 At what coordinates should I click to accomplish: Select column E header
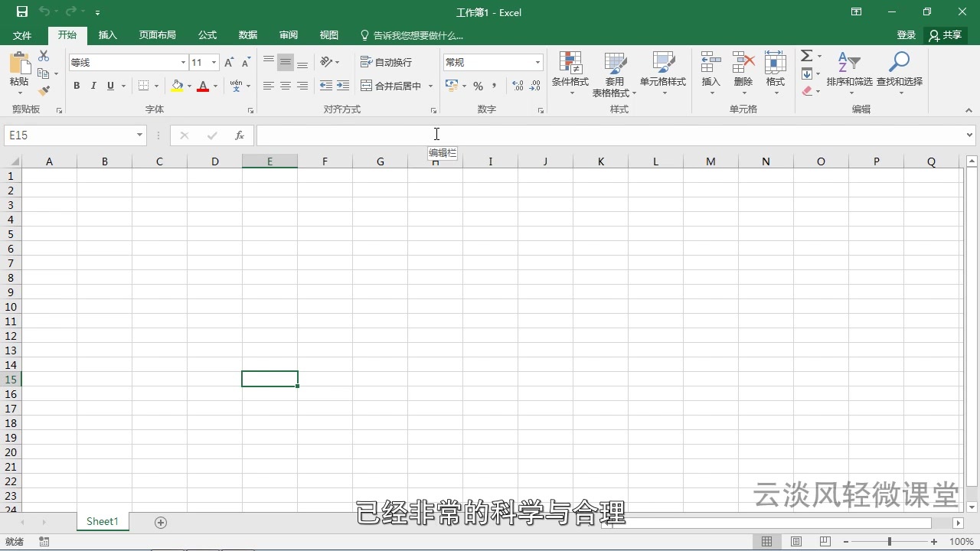[x=269, y=161]
